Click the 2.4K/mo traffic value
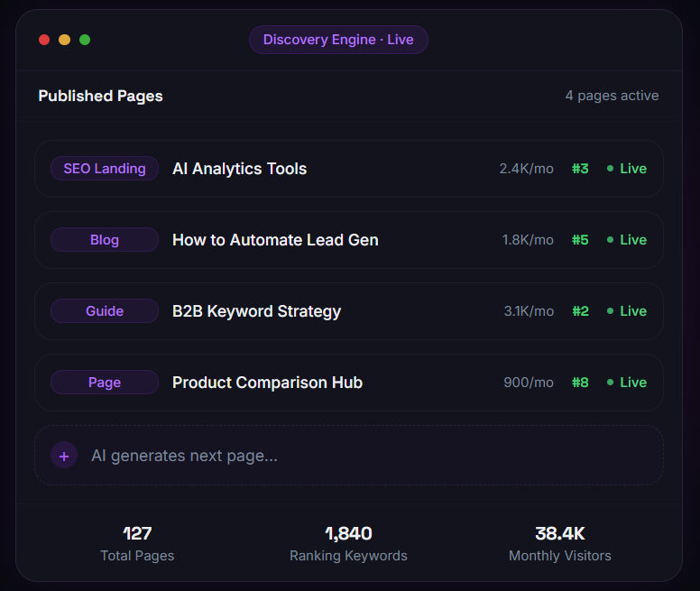The height and width of the screenshot is (591, 700). pyautogui.click(x=526, y=169)
